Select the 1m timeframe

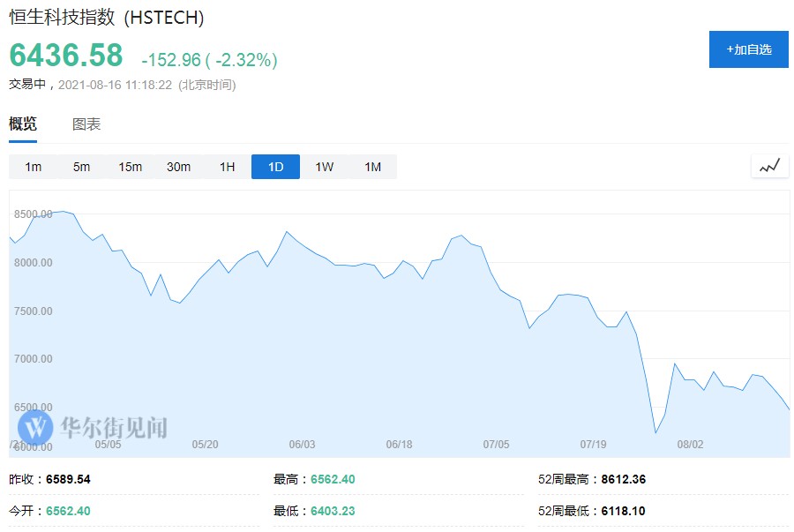click(34, 167)
